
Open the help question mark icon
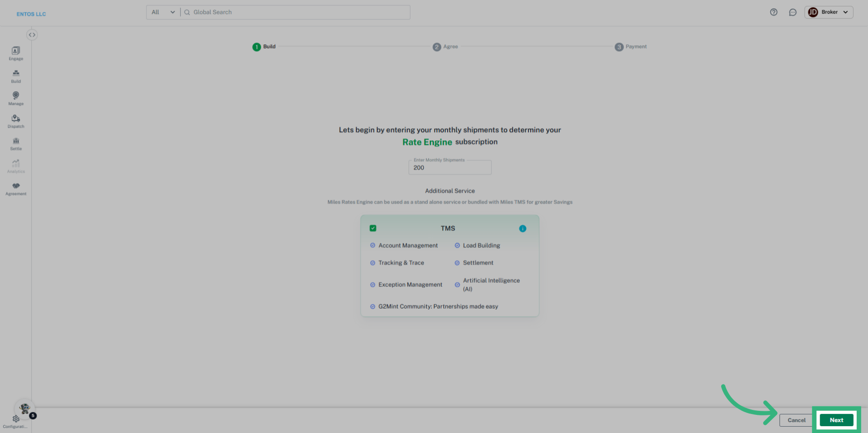(x=774, y=12)
